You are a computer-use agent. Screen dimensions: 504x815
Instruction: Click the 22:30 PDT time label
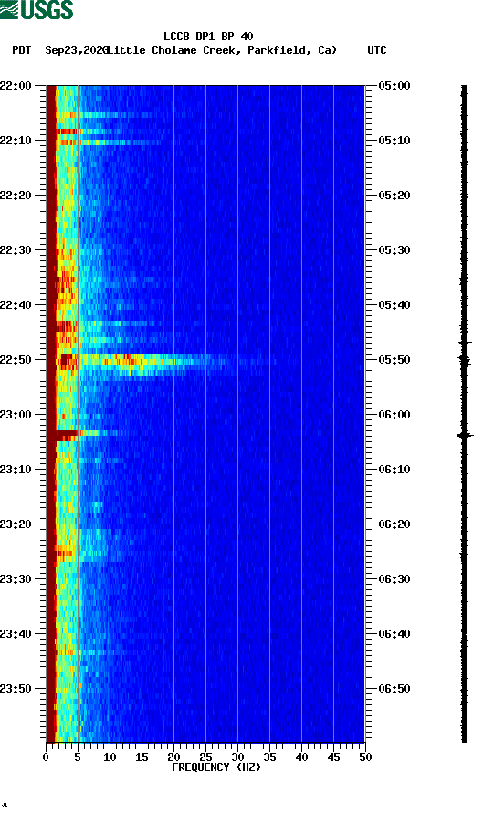16,250
